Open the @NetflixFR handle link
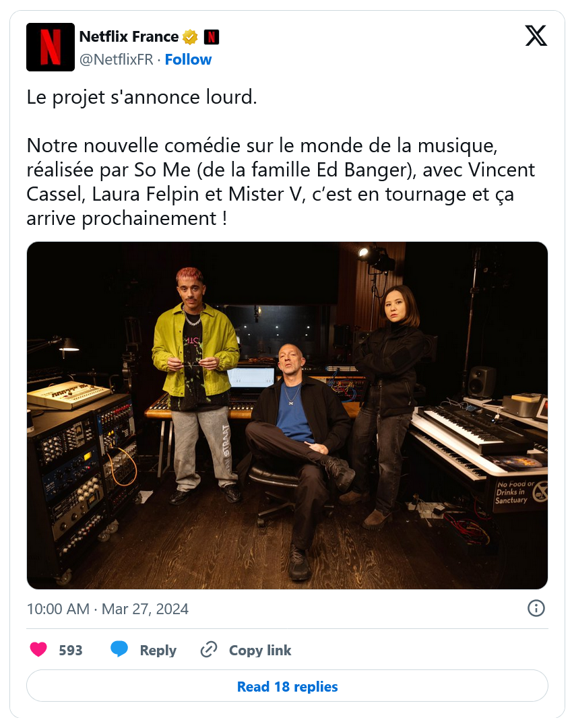 pos(116,59)
